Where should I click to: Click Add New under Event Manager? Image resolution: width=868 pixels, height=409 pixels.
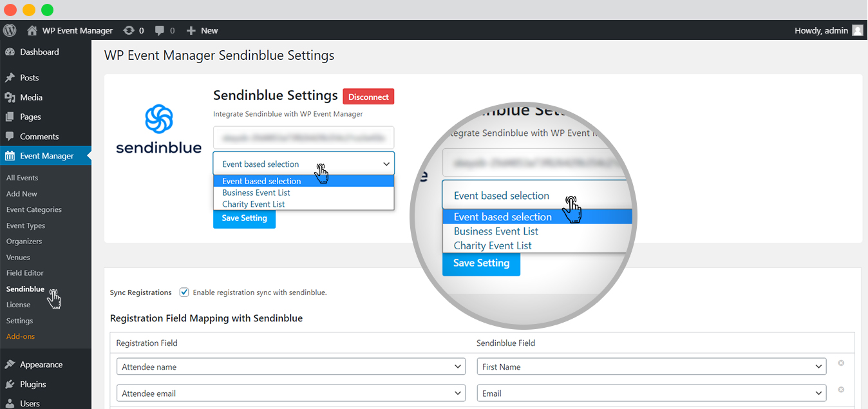point(22,194)
